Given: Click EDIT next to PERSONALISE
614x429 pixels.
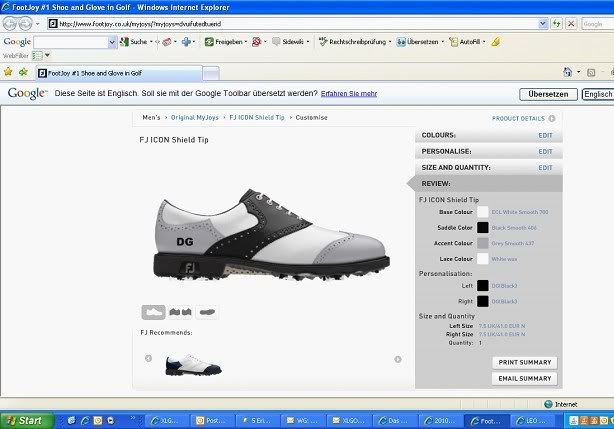Looking at the screenshot, I should (x=545, y=151).
